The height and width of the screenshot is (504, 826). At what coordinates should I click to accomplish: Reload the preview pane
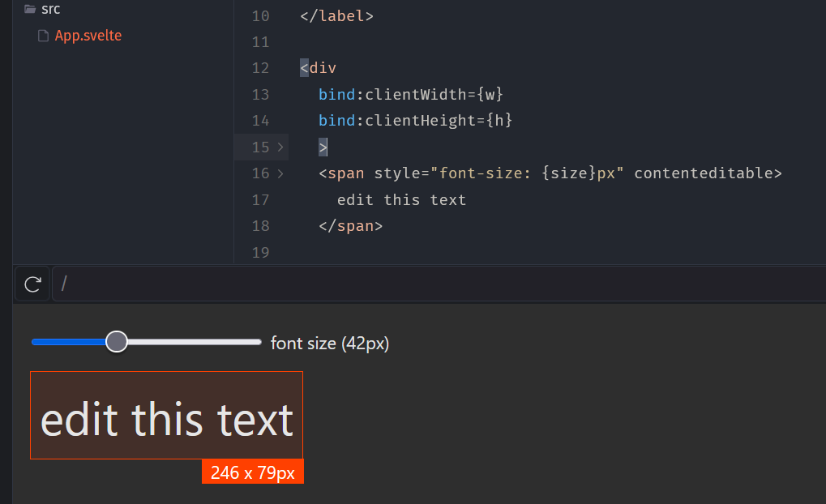pos(32,284)
